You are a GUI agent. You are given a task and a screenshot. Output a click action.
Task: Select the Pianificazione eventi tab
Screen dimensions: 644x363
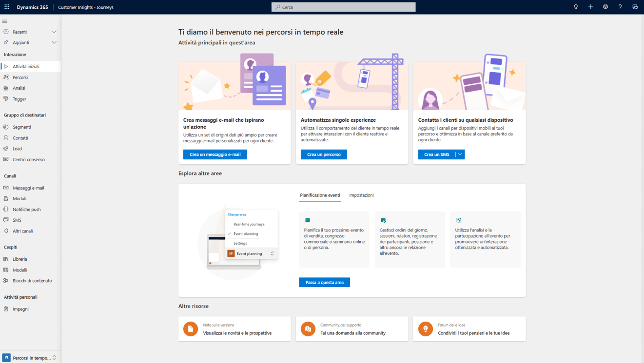[x=320, y=195]
